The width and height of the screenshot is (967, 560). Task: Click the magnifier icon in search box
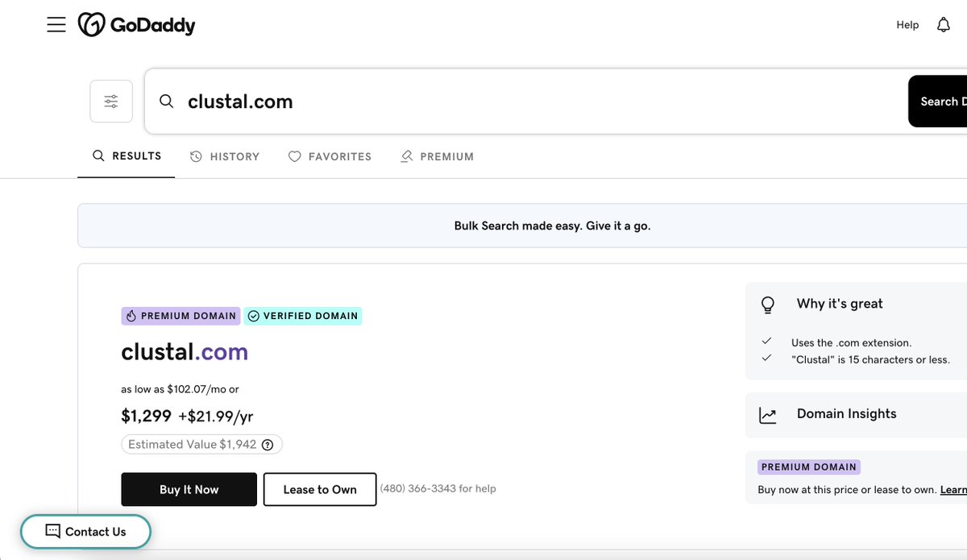[167, 102]
